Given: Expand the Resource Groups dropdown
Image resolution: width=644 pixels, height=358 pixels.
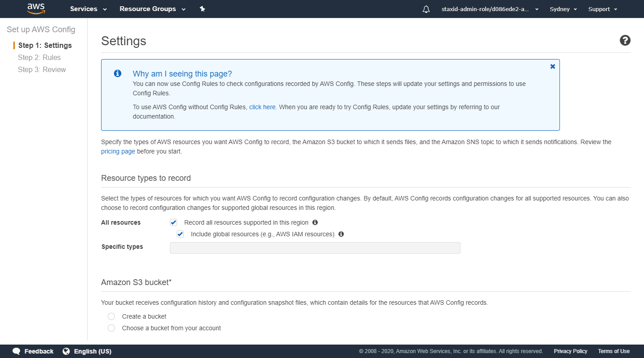Looking at the screenshot, I should (153, 9).
